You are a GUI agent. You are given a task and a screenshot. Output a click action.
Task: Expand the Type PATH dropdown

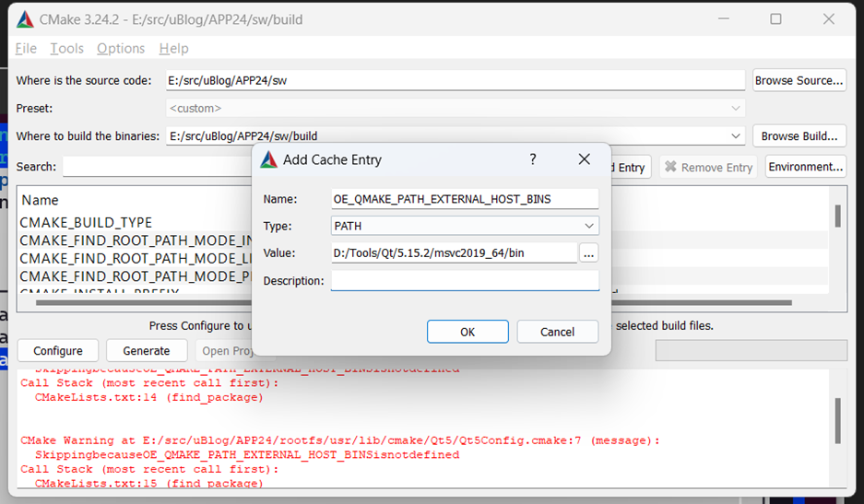[465, 226]
